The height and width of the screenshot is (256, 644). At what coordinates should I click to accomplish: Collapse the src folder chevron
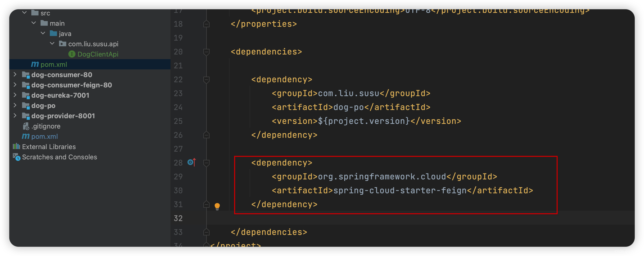[x=24, y=12]
